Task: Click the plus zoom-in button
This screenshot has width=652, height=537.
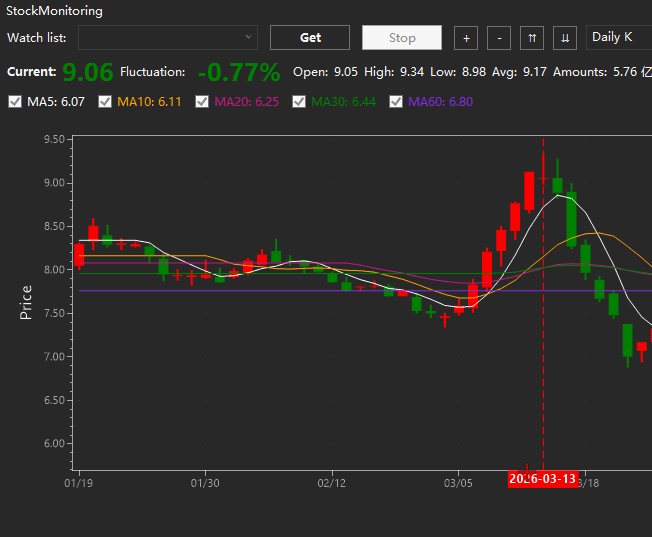Action: click(x=466, y=38)
